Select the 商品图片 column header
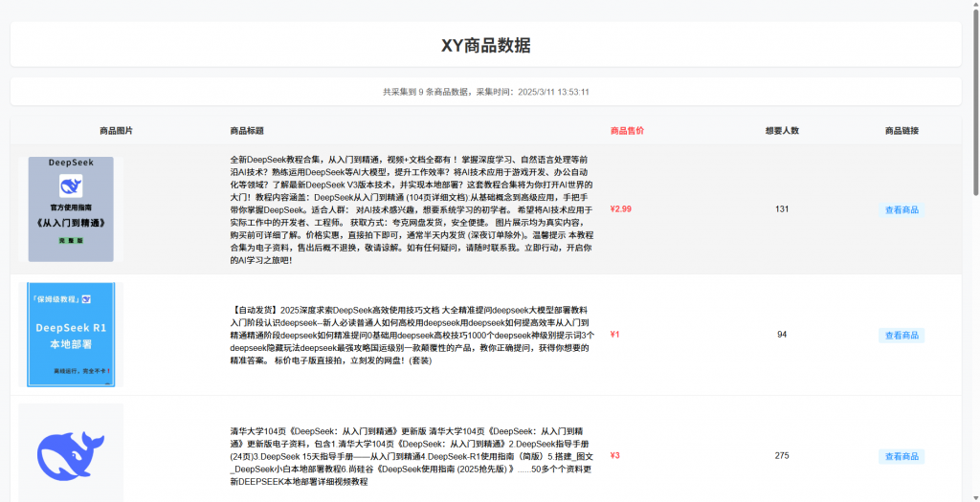Screen dimensions: 980x502 [116, 131]
